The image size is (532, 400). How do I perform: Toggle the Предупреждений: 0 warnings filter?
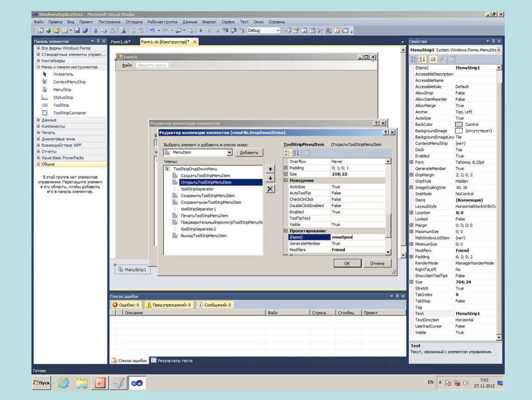169,305
